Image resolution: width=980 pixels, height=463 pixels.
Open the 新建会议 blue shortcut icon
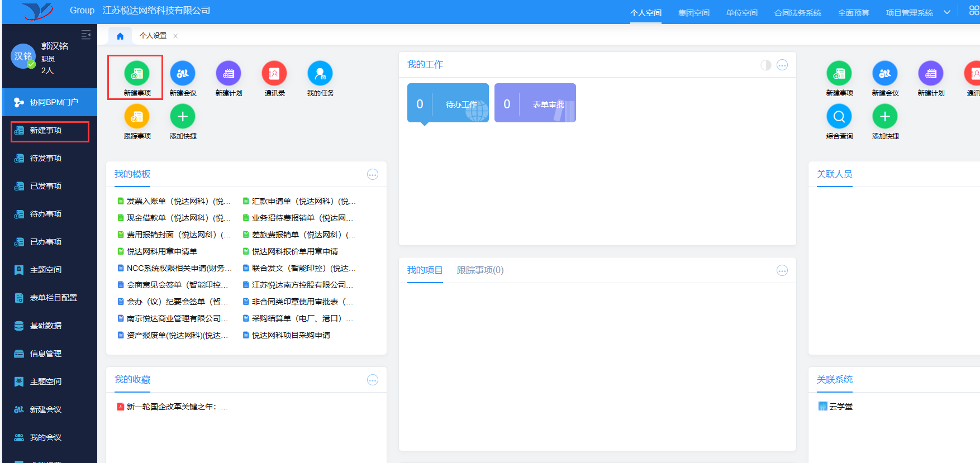pyautogui.click(x=183, y=74)
